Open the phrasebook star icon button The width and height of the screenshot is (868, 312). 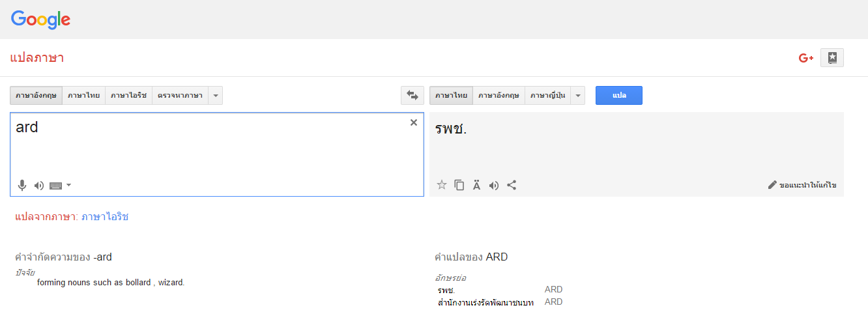click(x=832, y=58)
